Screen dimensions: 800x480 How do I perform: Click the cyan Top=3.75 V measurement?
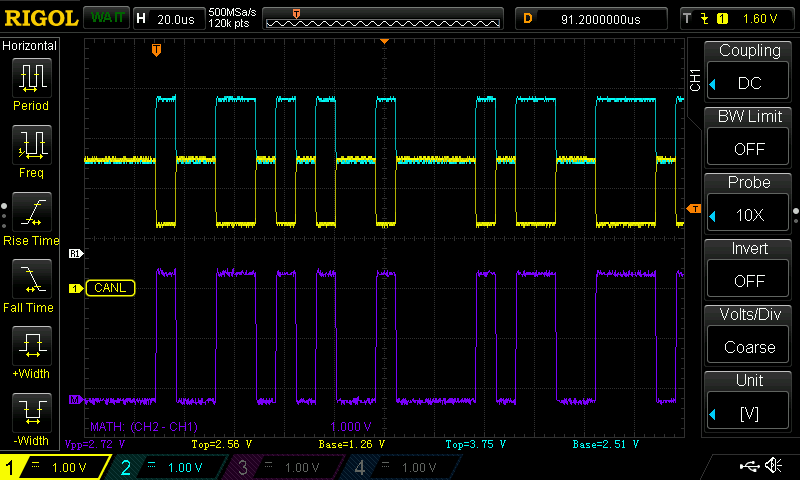[476, 444]
